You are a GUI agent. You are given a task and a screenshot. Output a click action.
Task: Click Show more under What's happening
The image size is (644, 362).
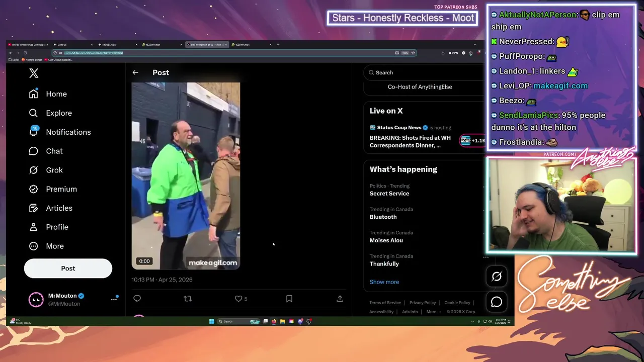(384, 282)
